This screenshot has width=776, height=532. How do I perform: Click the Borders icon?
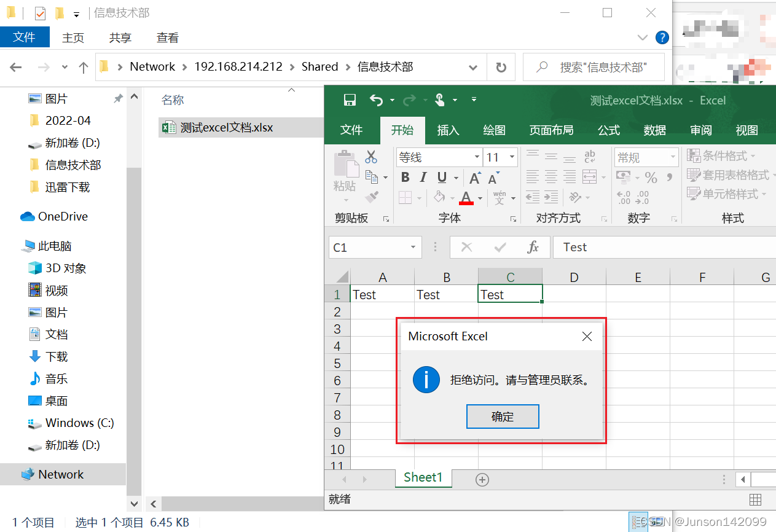coord(405,198)
